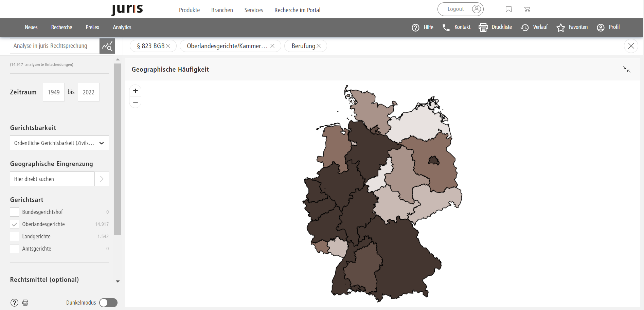Viewport: 644px width, 310px height.
Task: Click the Kontakt phone icon
Action: 446,28
